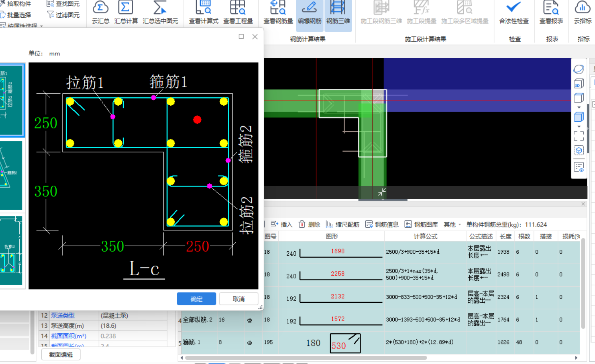This screenshot has height=364, width=595.
Task: Expand the solid cube display dropdown arrow
Action: [x=579, y=126]
